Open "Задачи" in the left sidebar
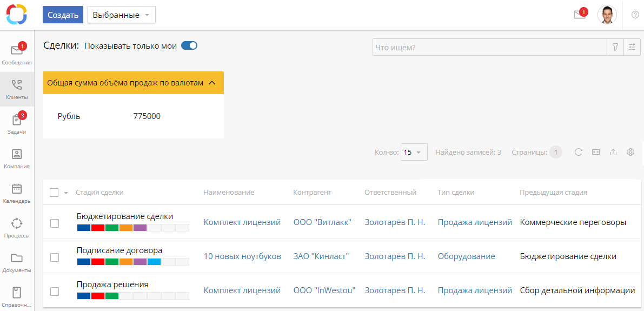 pyautogui.click(x=17, y=123)
